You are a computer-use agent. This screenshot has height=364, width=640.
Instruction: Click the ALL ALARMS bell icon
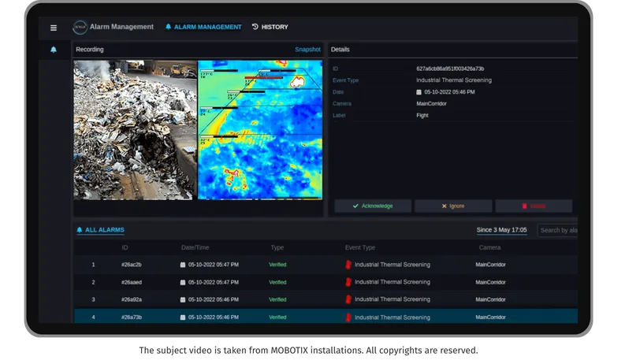tap(80, 230)
